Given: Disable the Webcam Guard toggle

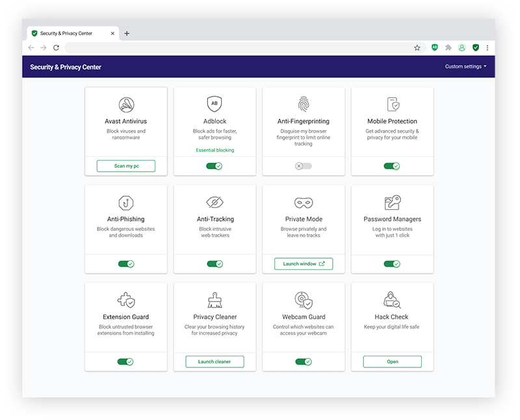Looking at the screenshot, I should click(x=304, y=361).
